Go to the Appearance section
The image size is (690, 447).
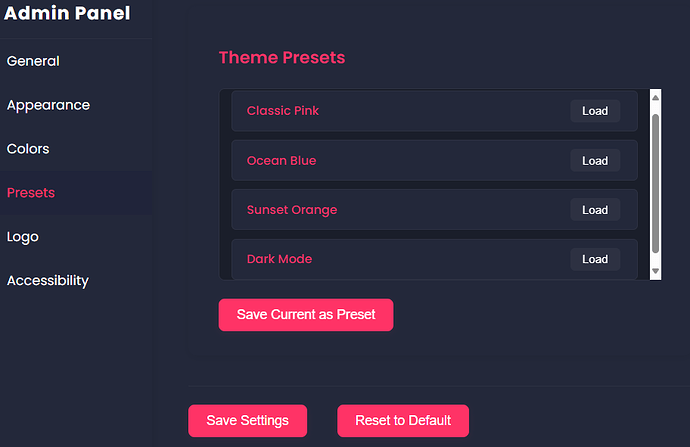48,105
